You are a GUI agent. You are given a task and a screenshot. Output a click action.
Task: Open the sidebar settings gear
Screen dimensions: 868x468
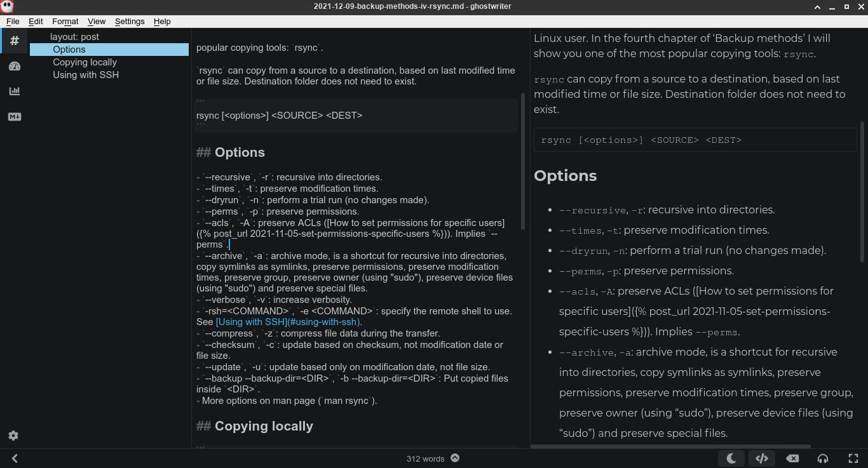13,436
